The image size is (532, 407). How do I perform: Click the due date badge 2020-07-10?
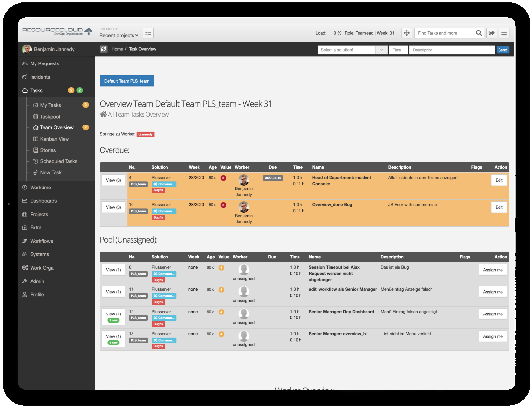[273, 178]
